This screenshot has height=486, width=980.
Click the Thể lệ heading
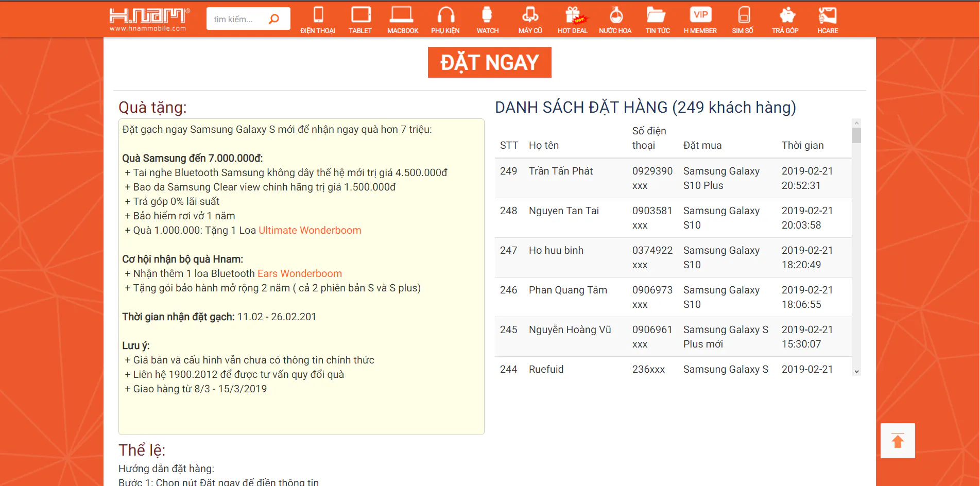tap(142, 450)
